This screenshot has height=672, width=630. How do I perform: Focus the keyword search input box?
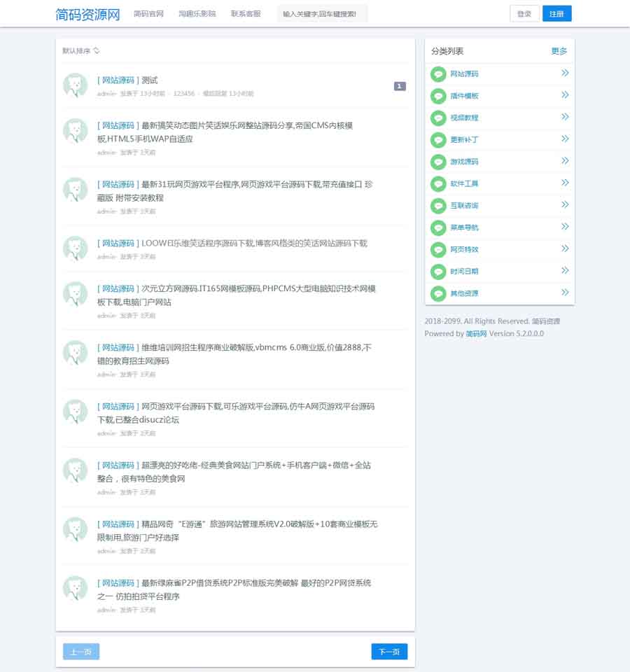click(322, 14)
